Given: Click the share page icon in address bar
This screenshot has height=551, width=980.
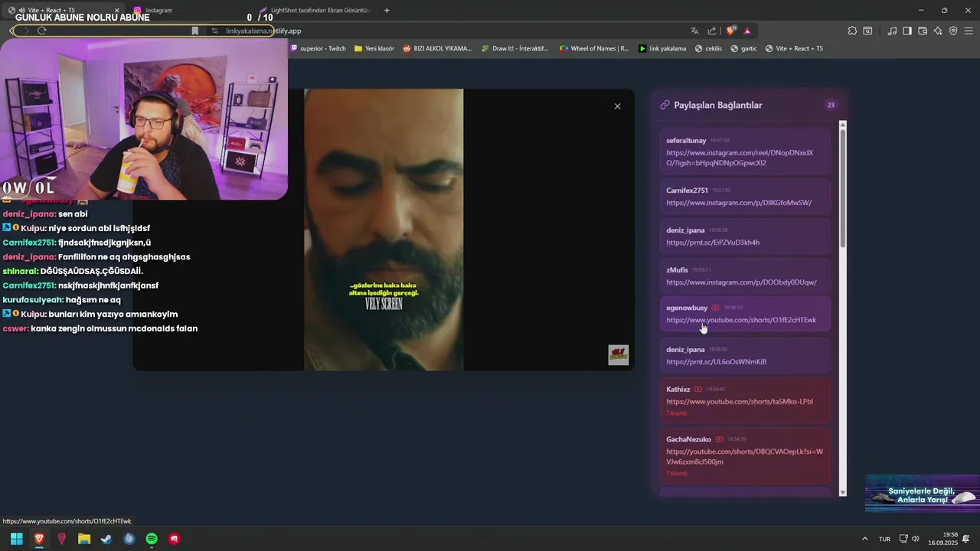Looking at the screenshot, I should (x=712, y=31).
